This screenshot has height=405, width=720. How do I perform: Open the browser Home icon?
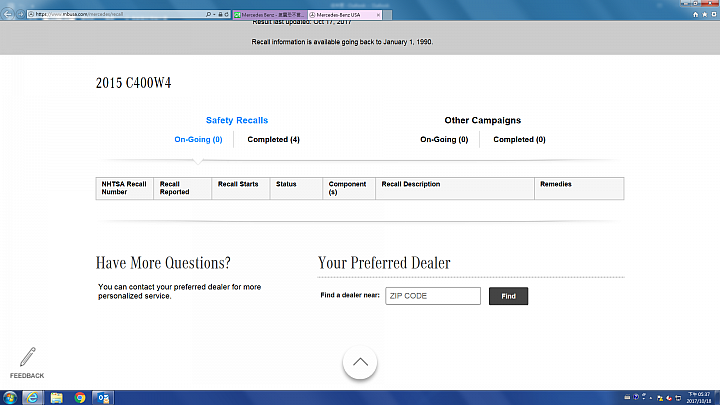click(695, 15)
